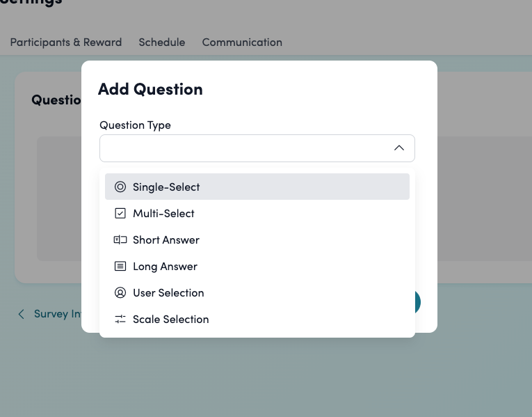Click the text-field icon beside Short Answer

120,239
